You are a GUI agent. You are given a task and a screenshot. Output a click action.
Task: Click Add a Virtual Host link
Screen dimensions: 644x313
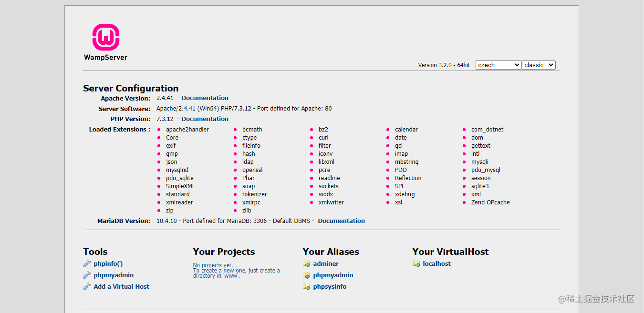pyautogui.click(x=122, y=286)
